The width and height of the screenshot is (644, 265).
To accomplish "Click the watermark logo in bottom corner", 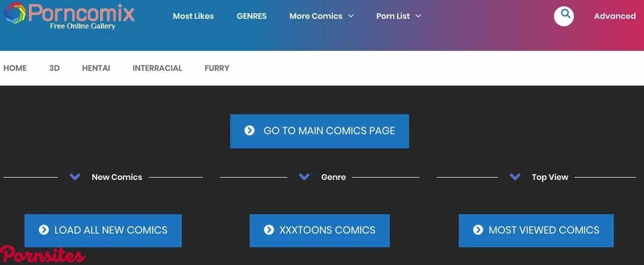I will coord(43,255).
